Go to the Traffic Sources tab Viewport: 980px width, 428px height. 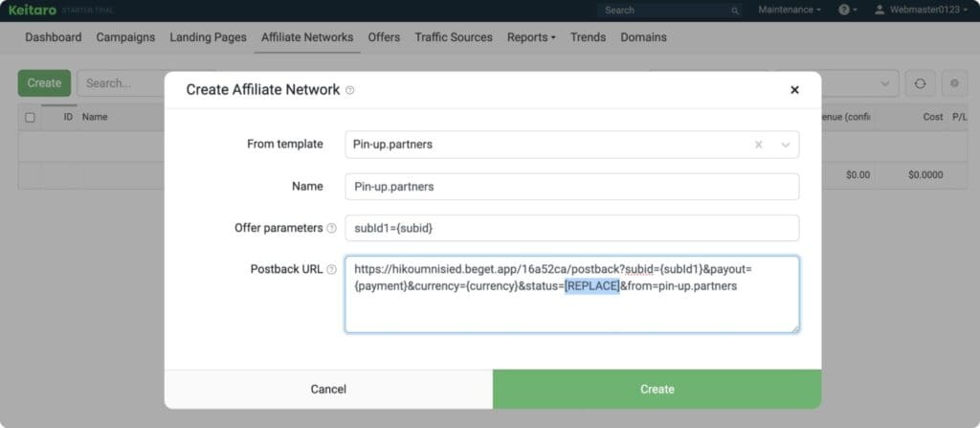pyautogui.click(x=454, y=37)
